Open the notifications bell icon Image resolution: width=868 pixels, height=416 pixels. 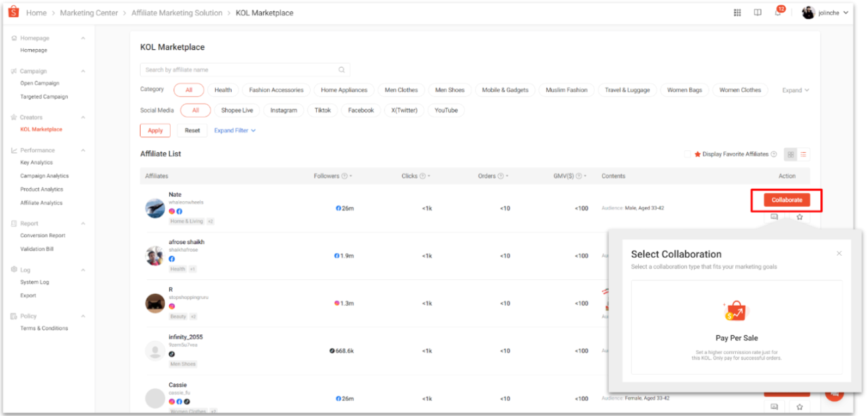778,13
